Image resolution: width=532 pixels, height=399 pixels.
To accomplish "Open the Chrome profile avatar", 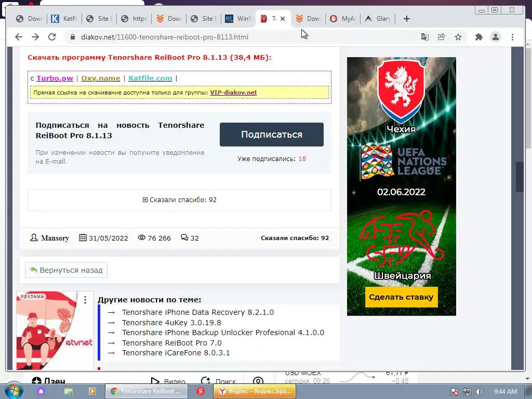I will click(x=496, y=37).
